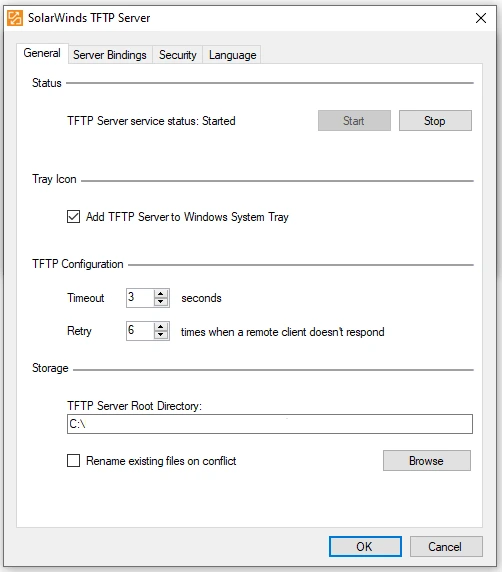Viewport: 502px width, 572px height.
Task: Toggle Add TFTP Server to System Tray checkbox
Action: 73,216
